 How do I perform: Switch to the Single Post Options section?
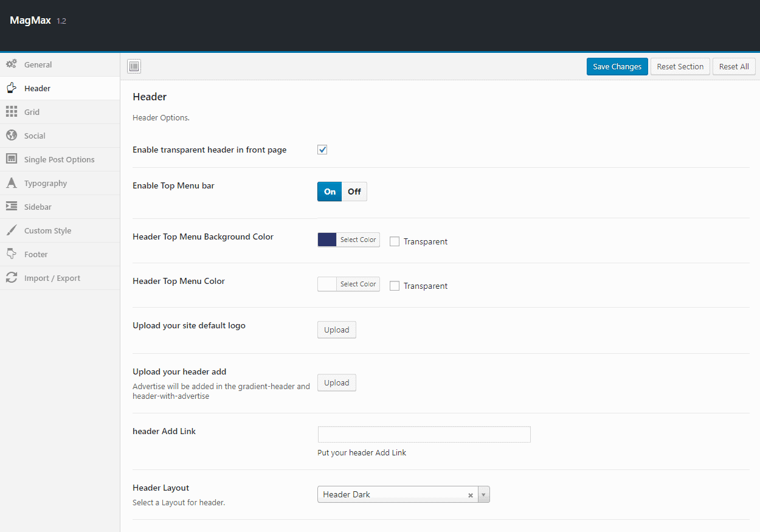point(12,159)
